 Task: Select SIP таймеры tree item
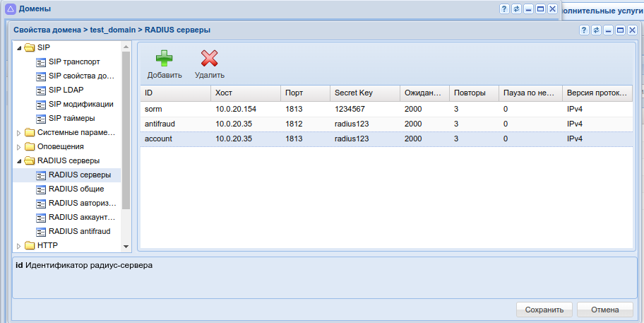tap(72, 118)
